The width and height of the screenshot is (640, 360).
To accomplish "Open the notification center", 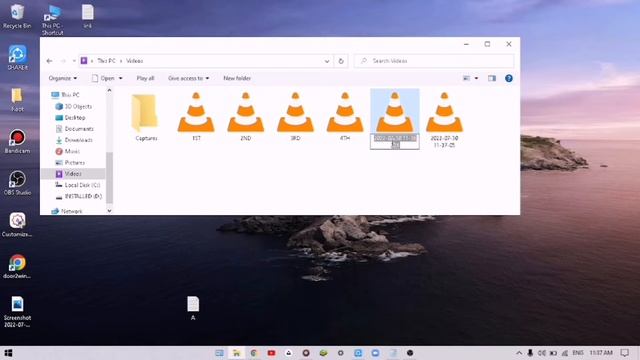I will click(x=624, y=353).
